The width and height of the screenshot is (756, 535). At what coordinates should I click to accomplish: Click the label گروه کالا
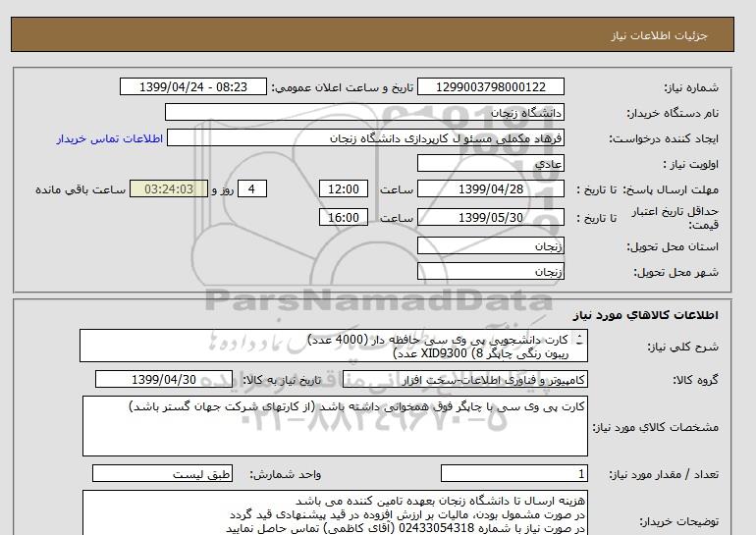coord(695,380)
